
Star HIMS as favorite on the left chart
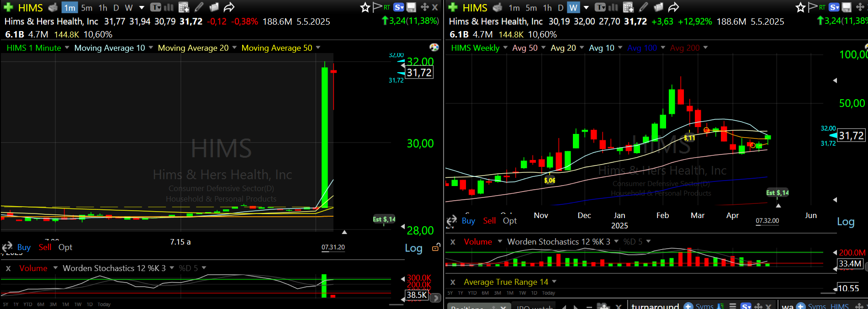coord(365,7)
